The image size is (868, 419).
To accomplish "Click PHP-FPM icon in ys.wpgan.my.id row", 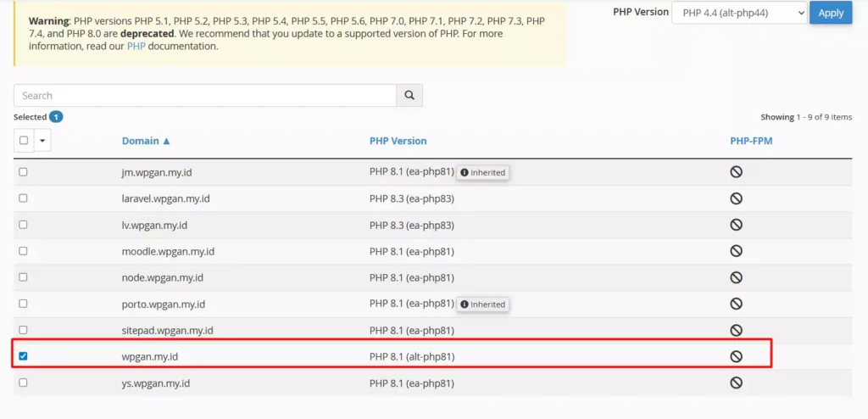I will tap(736, 383).
